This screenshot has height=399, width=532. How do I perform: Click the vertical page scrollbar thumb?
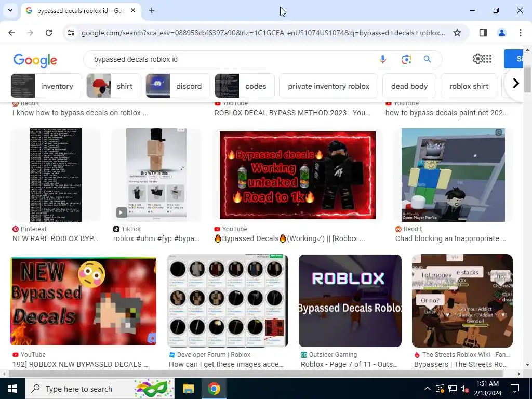(x=528, y=79)
